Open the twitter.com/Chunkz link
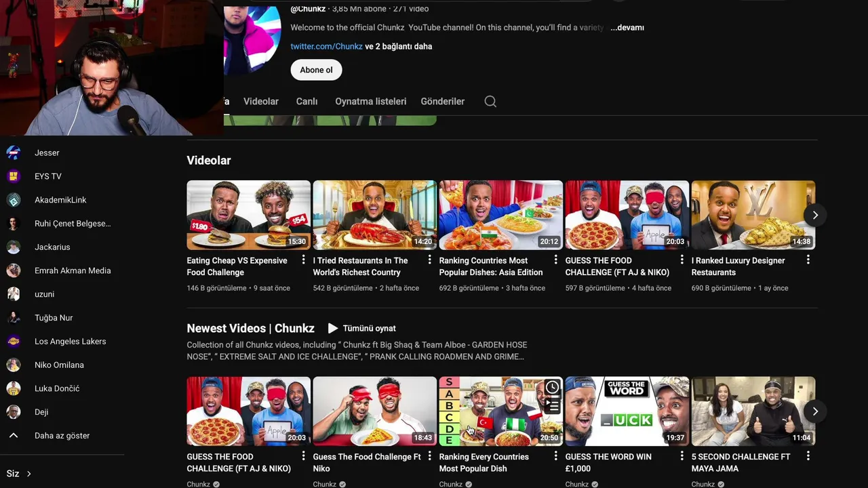This screenshot has width=868, height=488. point(327,47)
